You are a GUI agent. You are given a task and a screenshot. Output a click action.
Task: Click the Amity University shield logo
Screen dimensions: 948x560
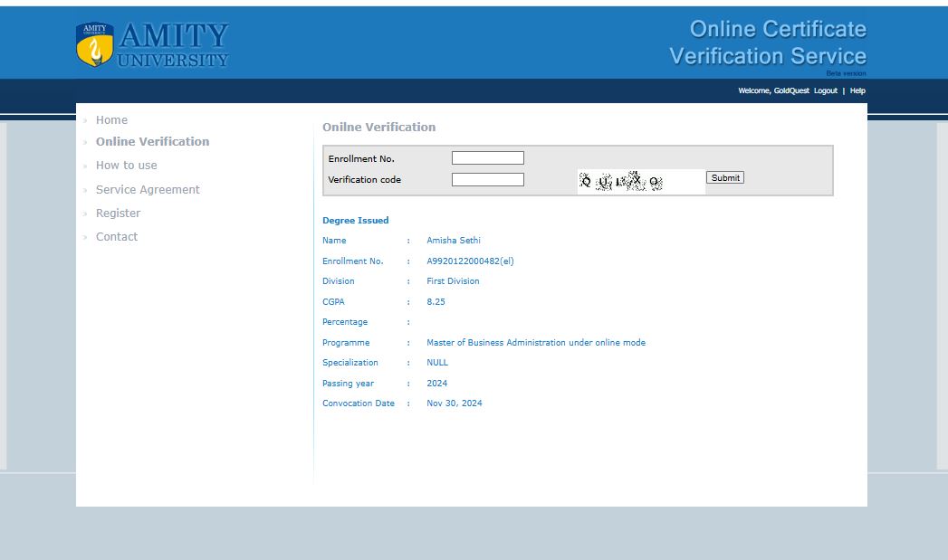point(95,45)
